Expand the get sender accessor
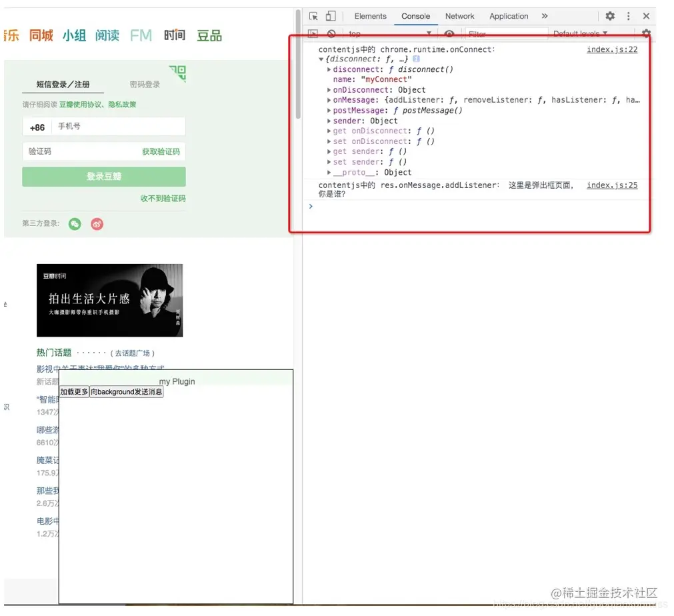This screenshot has height=616, width=674. (x=329, y=152)
